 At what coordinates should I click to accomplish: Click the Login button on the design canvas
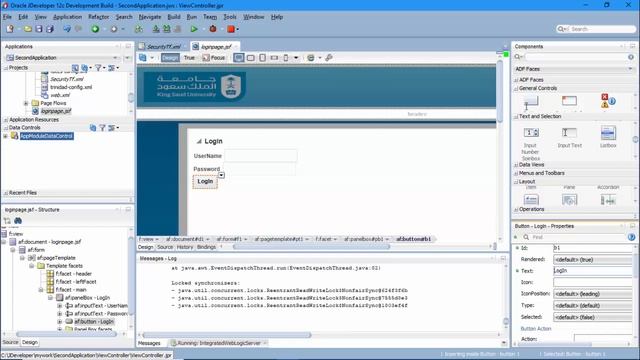pyautogui.click(x=205, y=182)
